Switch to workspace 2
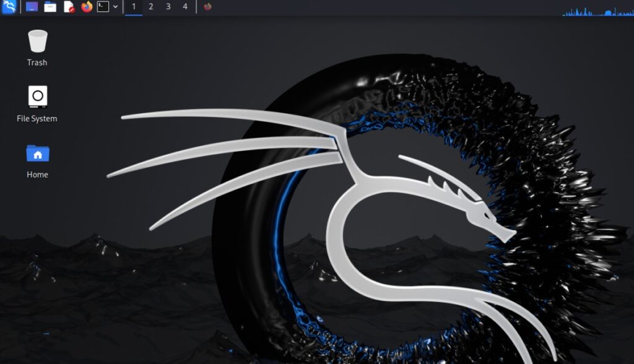 pos(150,8)
